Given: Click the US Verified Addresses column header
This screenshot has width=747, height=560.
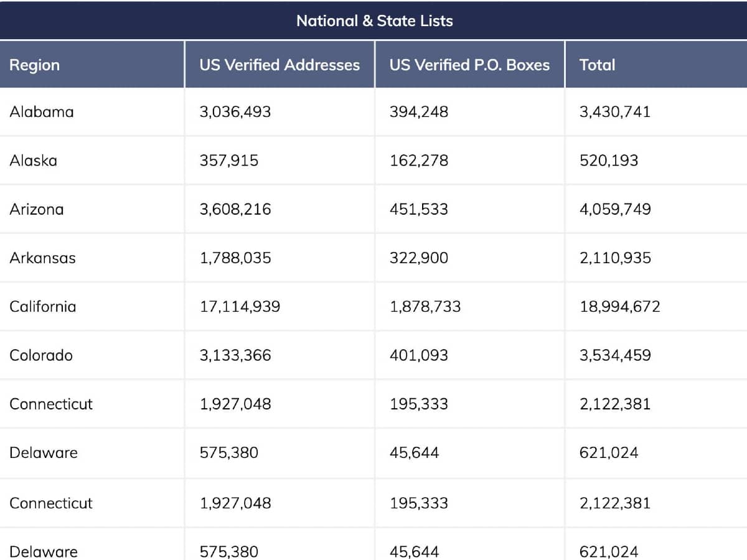Looking at the screenshot, I should click(280, 65).
